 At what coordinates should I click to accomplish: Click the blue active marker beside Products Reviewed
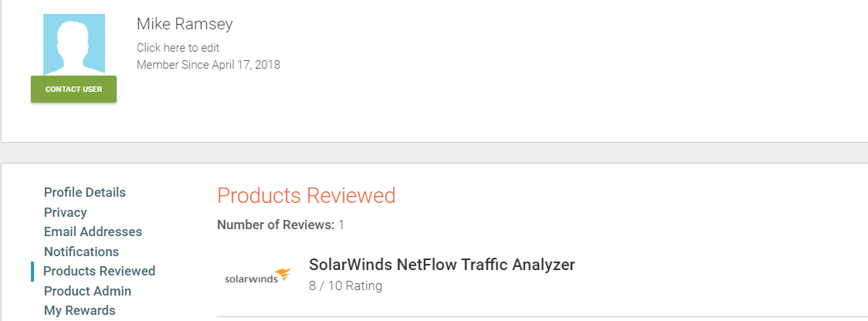pos(32,271)
